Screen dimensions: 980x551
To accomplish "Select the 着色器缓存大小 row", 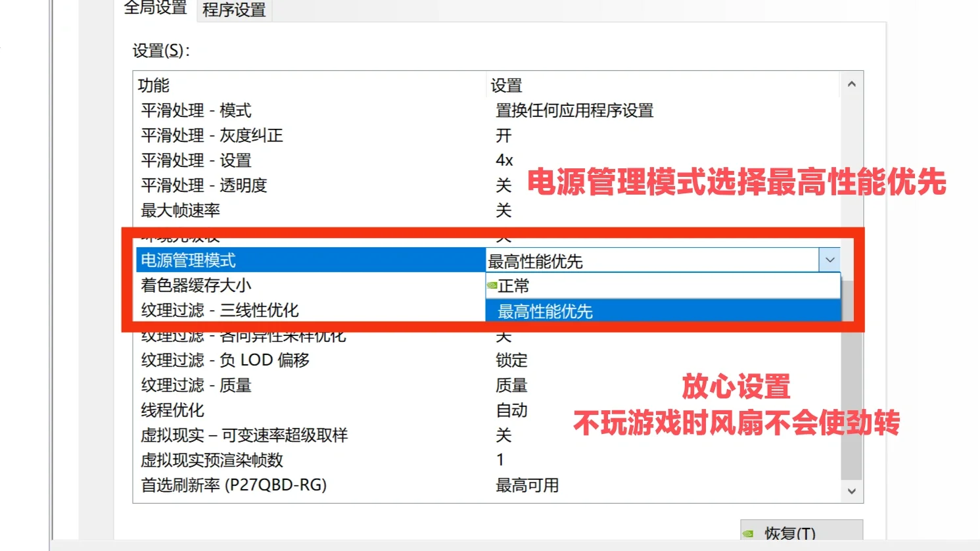I will pyautogui.click(x=310, y=285).
